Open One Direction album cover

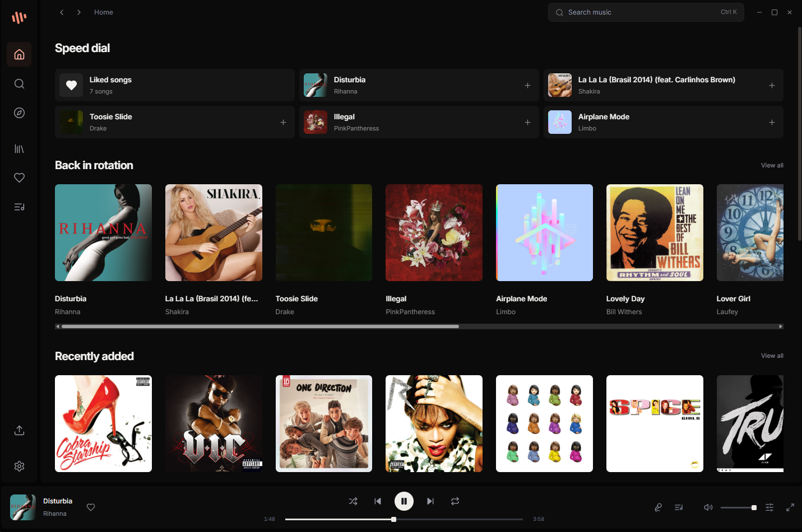(324, 424)
